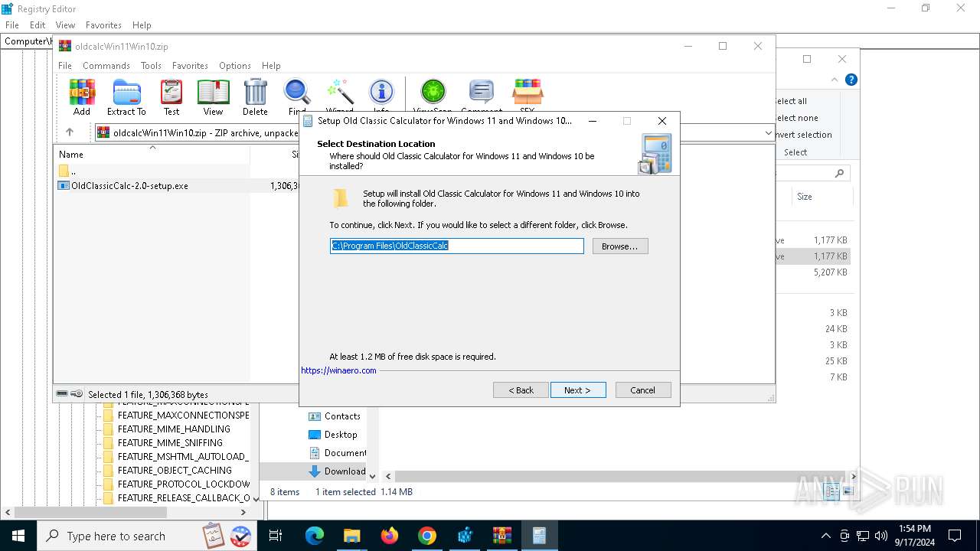980x551 pixels.
Task: Click the destination folder path field
Action: (x=457, y=246)
